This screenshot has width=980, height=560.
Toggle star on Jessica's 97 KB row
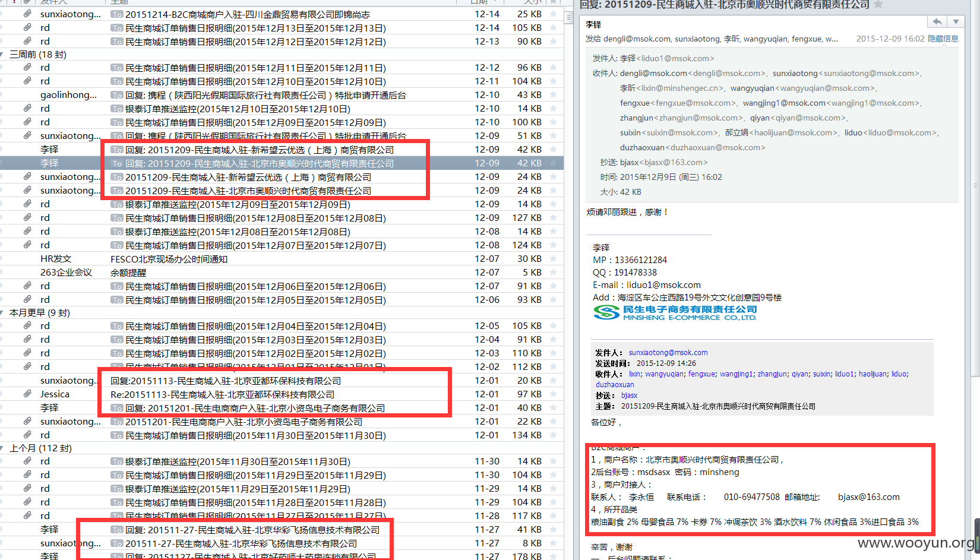tap(554, 394)
